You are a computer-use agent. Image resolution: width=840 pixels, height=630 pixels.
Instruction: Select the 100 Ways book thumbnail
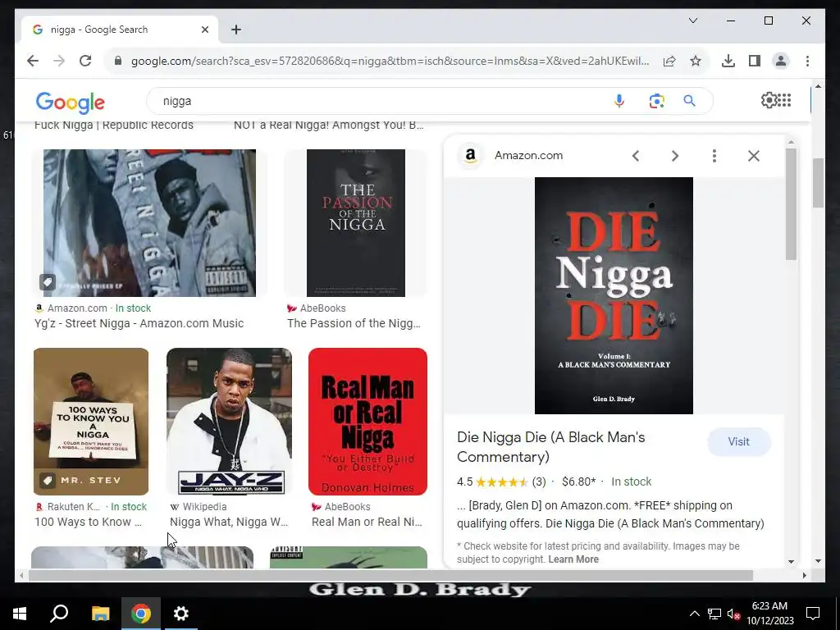point(91,422)
